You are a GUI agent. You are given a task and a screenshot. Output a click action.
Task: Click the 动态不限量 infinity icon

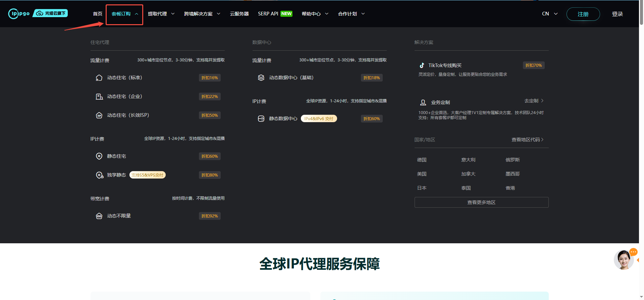click(99, 216)
